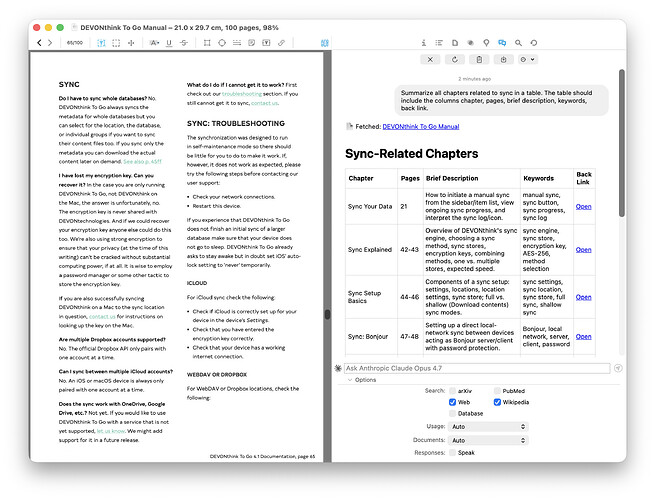
Task: Enable PubMed search
Action: (x=497, y=391)
